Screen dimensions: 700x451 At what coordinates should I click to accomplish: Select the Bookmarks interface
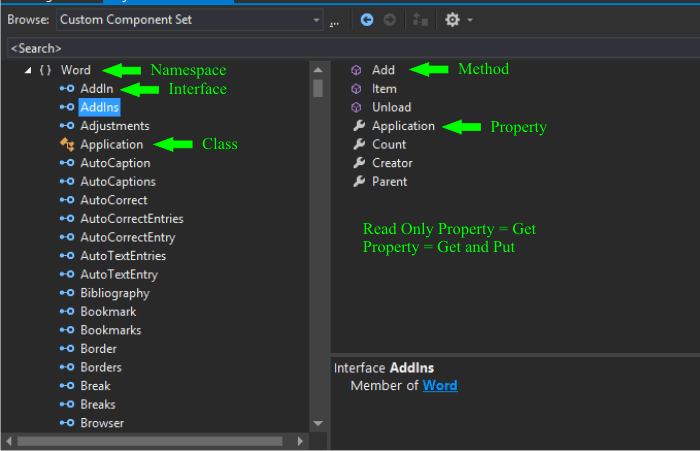[x=111, y=330]
